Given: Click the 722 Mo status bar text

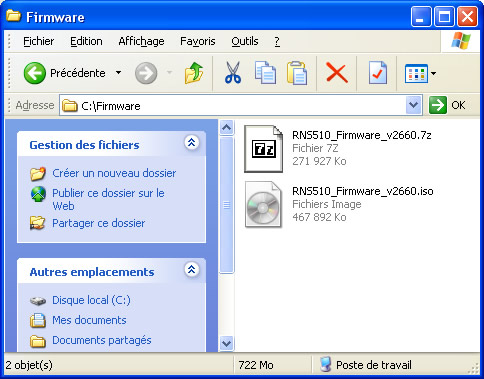Looking at the screenshot, I should pos(256,365).
